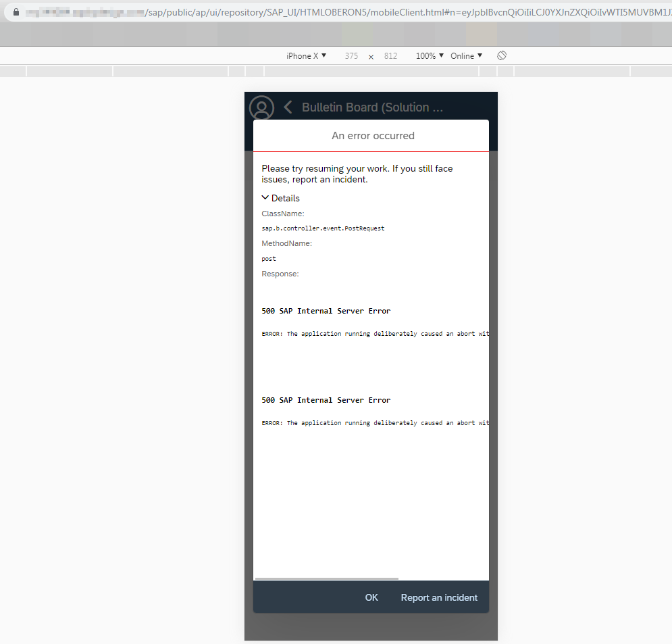Collapse the Details section
This screenshot has width=672, height=644.
281,198
